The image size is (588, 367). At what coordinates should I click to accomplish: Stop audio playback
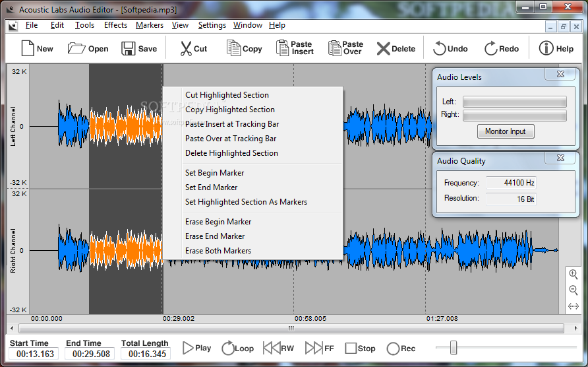(x=360, y=349)
